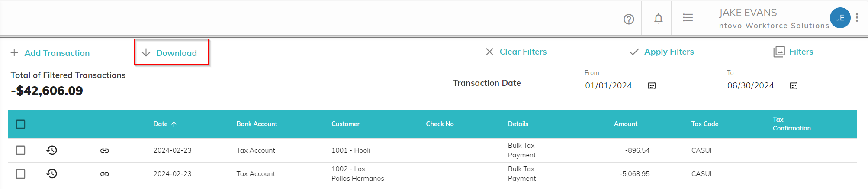Viewport: 868px width, 189px height.
Task: Open the task list icon in header
Action: 688,18
